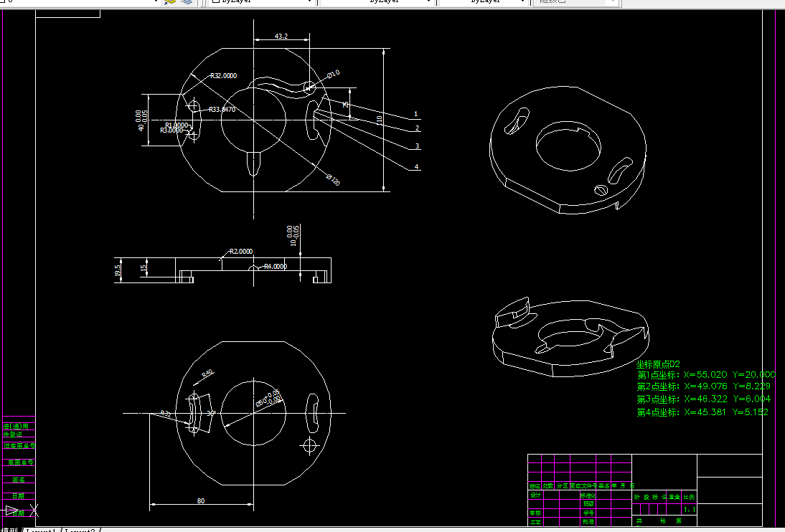This screenshot has width=785, height=532.
Task: Select the R3.0000 radius dimension
Action: (x=171, y=130)
